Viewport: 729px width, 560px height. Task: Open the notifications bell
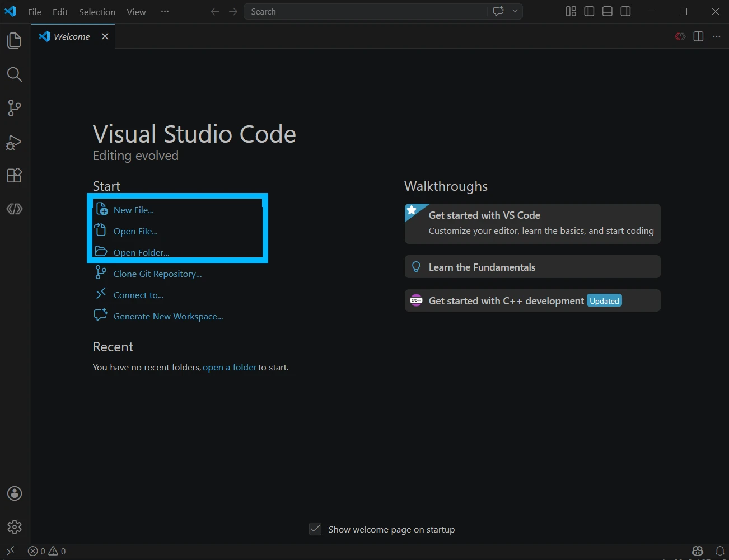coord(720,551)
